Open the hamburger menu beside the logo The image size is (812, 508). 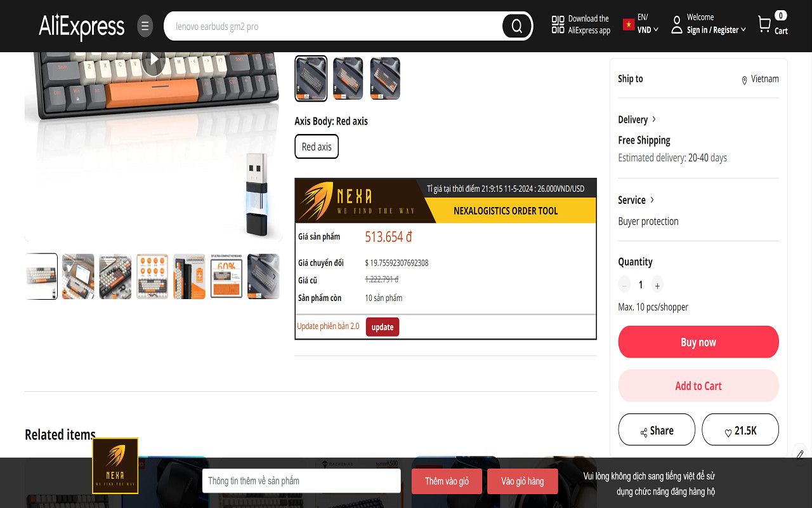145,26
